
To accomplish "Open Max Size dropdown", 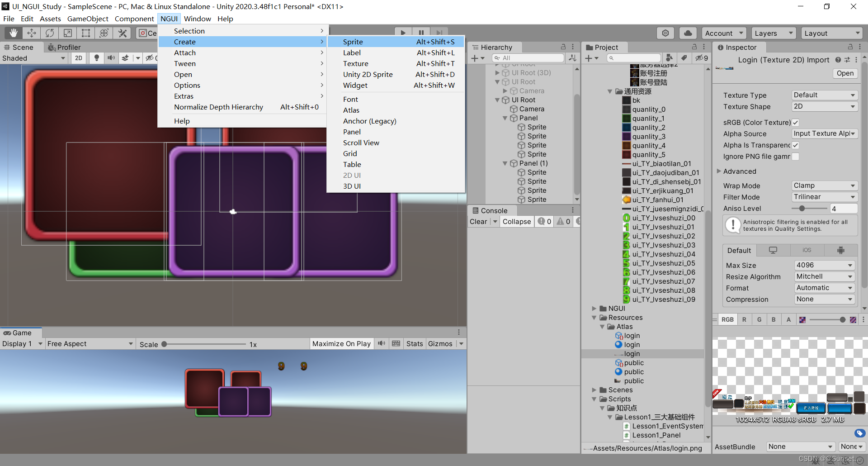I will point(825,265).
